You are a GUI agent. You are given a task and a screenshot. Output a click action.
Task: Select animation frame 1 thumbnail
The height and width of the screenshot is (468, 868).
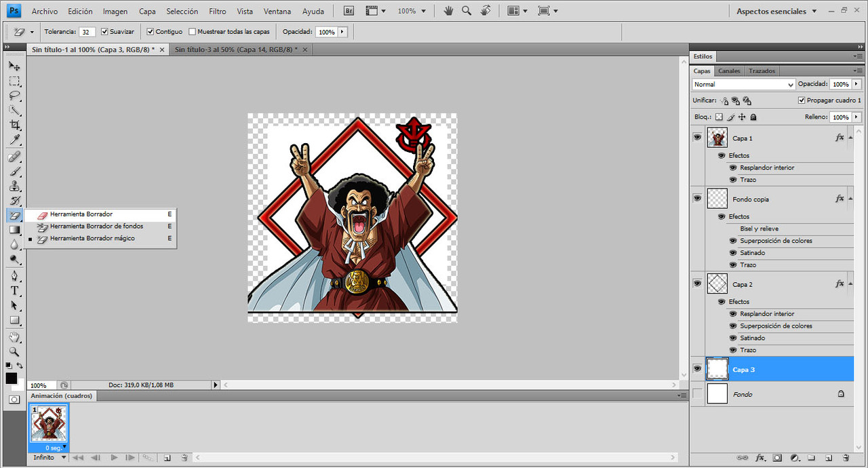point(49,424)
